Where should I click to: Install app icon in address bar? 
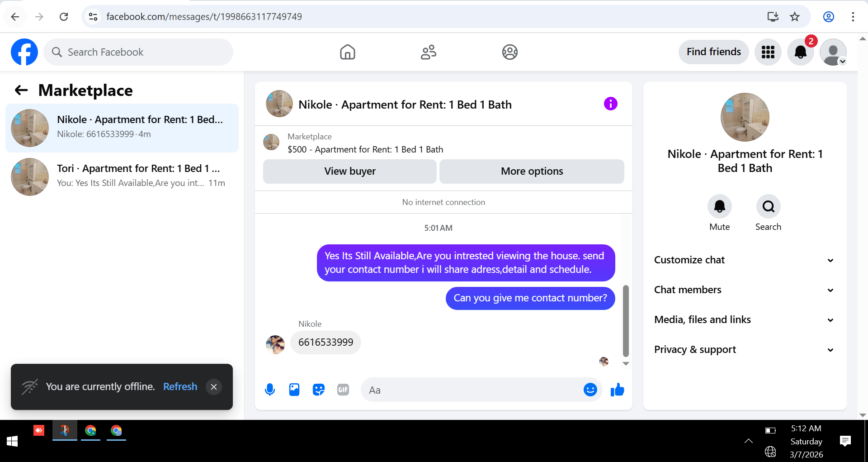[x=773, y=17]
